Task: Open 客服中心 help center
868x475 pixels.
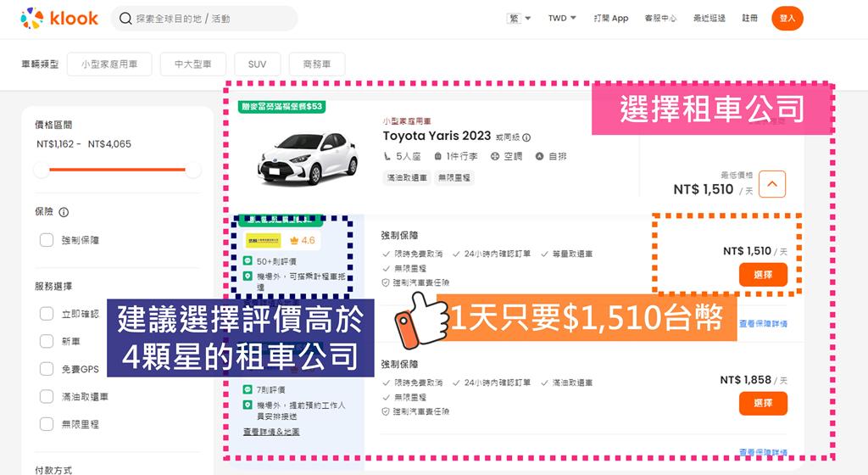Action: pos(660,19)
